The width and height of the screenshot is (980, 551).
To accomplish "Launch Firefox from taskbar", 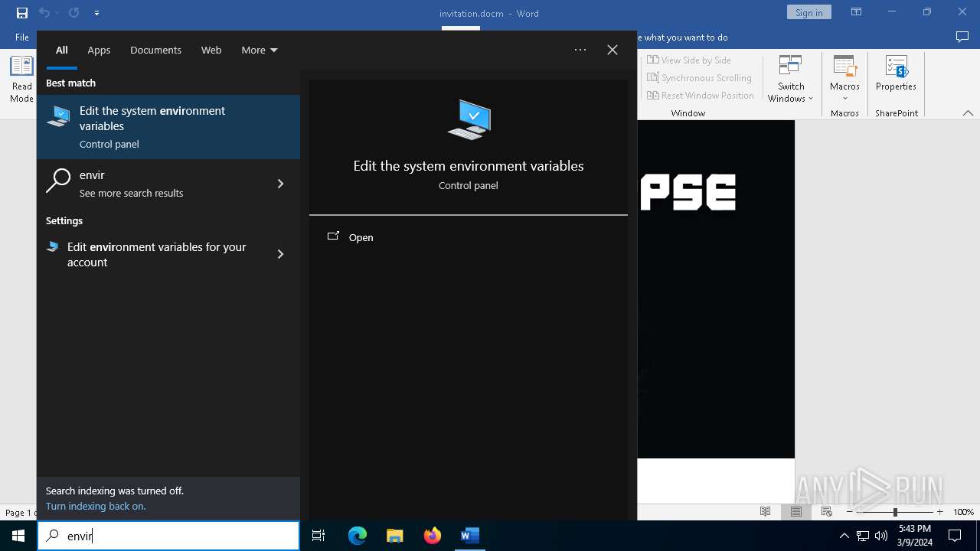I will tap(433, 536).
